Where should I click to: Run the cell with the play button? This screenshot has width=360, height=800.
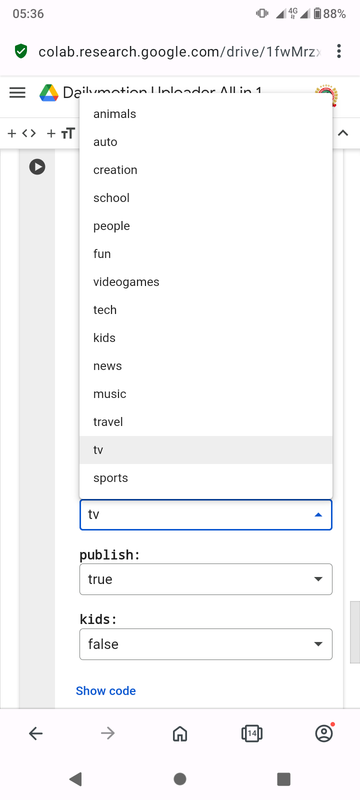(37, 167)
